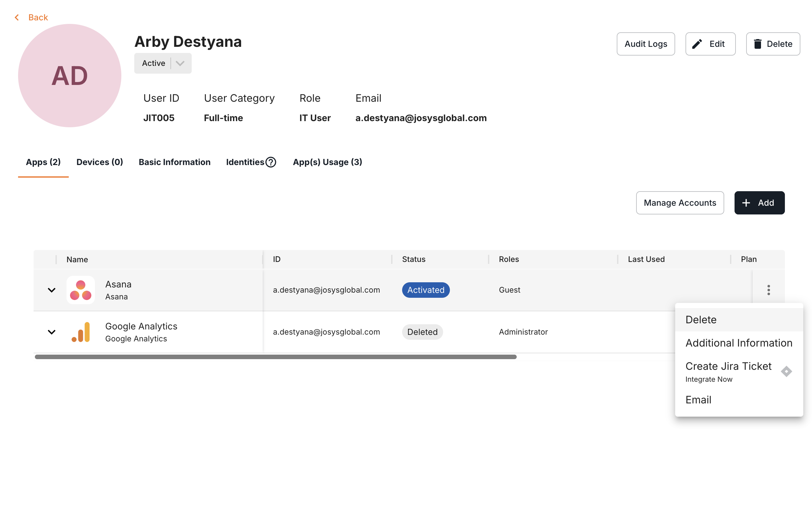Choose Delete from the context menu

[739, 319]
